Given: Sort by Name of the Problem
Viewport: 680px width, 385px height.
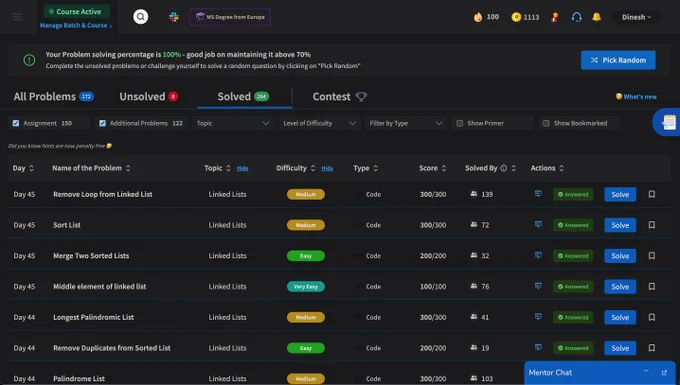Looking at the screenshot, I should (128, 168).
